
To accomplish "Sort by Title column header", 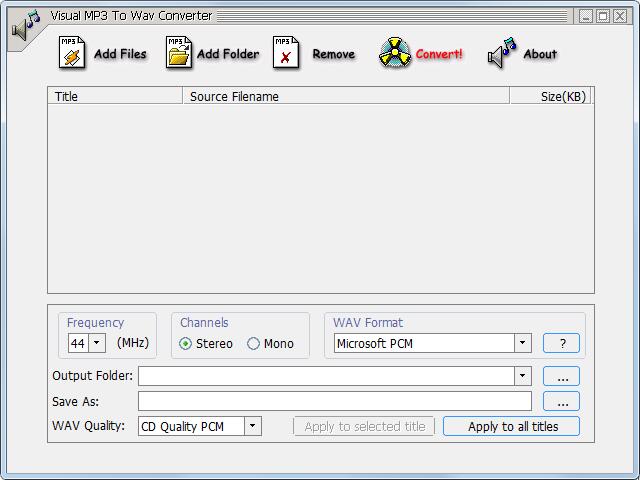I will click(115, 96).
